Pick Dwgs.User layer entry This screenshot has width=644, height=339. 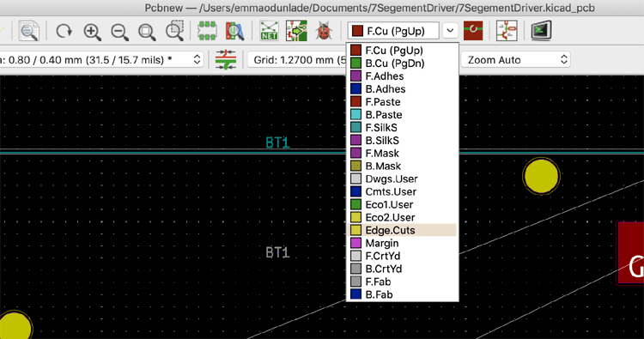tap(403, 179)
